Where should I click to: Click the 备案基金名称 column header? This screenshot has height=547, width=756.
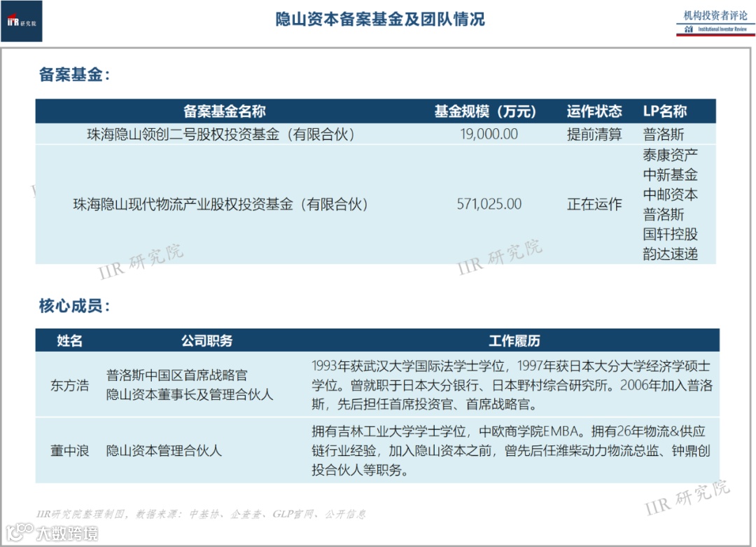point(224,111)
